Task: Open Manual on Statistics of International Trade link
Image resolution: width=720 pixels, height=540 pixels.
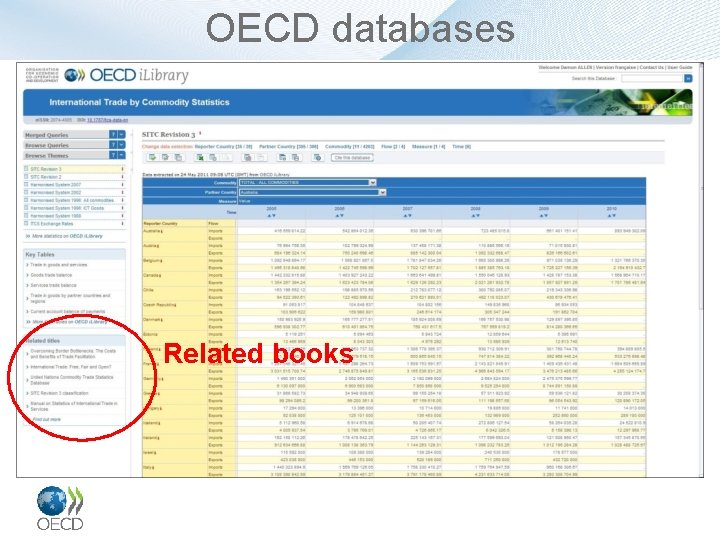Action: click(74, 406)
